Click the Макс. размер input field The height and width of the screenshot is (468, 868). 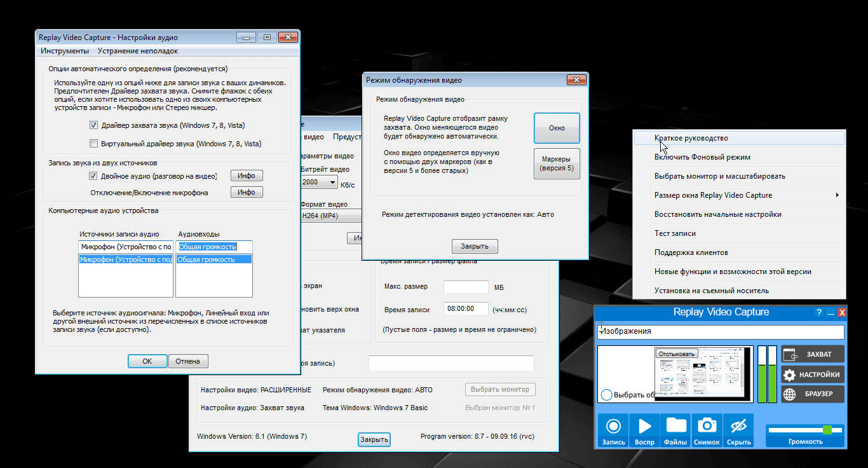point(466,287)
